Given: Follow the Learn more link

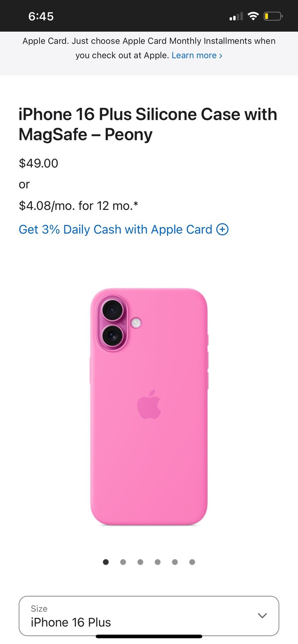Looking at the screenshot, I should pyautogui.click(x=194, y=55).
